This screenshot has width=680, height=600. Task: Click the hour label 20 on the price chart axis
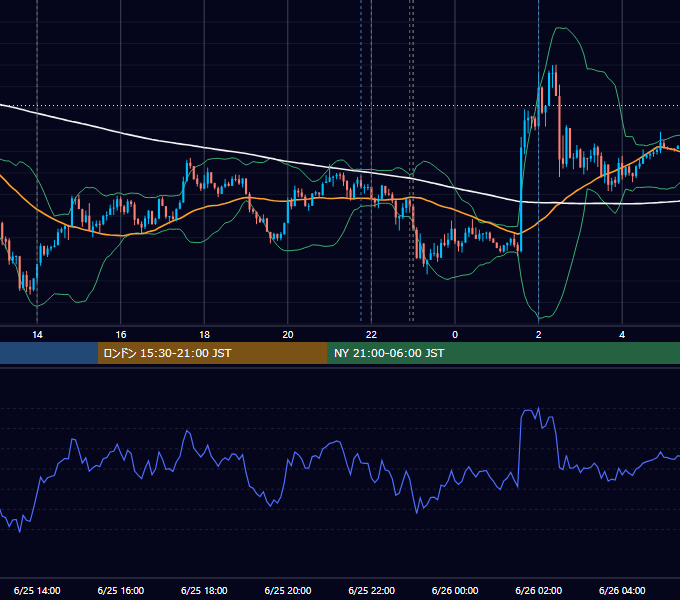tap(288, 335)
